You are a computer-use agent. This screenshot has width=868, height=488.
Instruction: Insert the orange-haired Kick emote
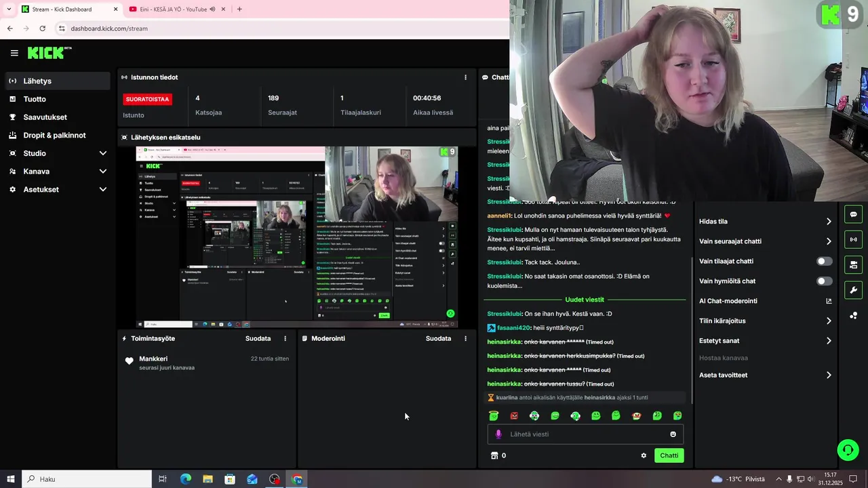pyautogui.click(x=636, y=415)
